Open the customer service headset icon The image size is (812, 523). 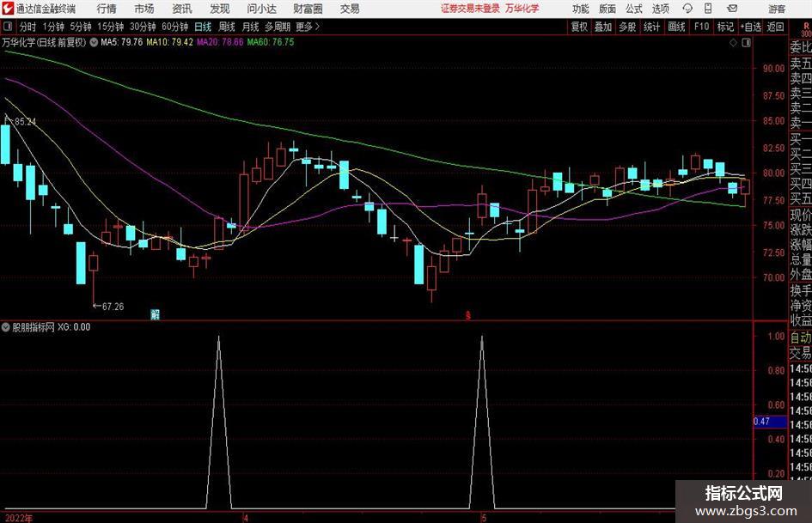(687, 9)
